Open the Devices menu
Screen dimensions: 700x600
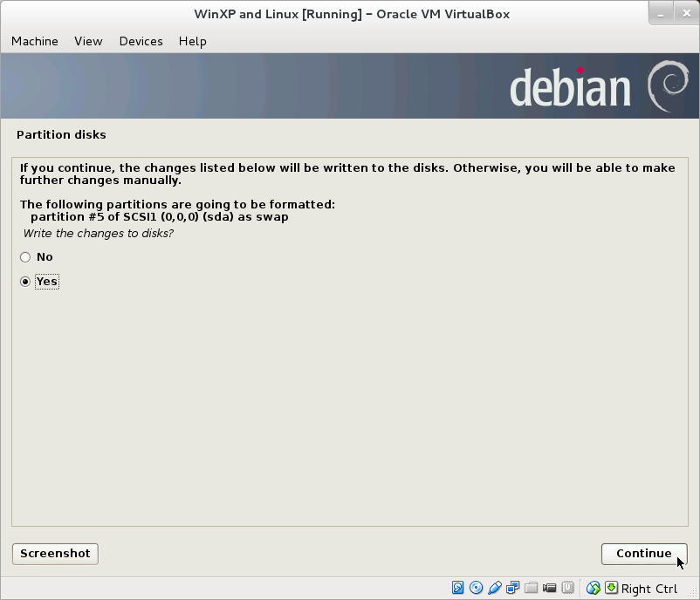[141, 41]
